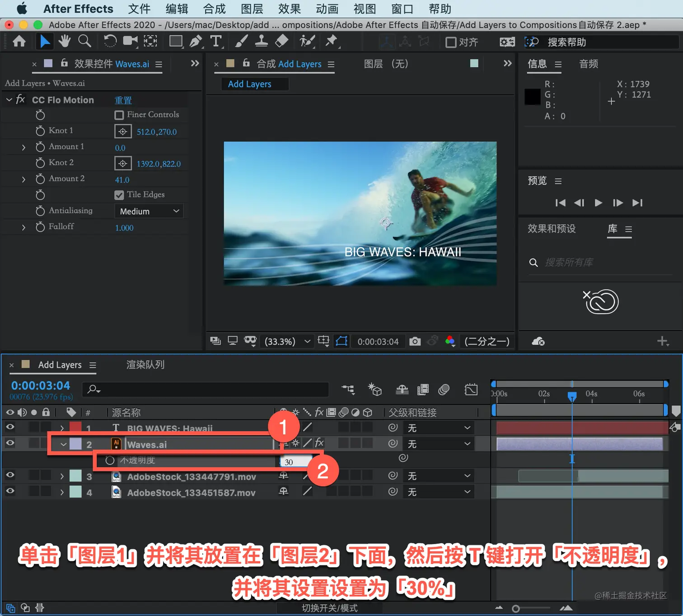Click the Knot 2 value 1392.0,822.0
The height and width of the screenshot is (616, 683).
coord(159,164)
